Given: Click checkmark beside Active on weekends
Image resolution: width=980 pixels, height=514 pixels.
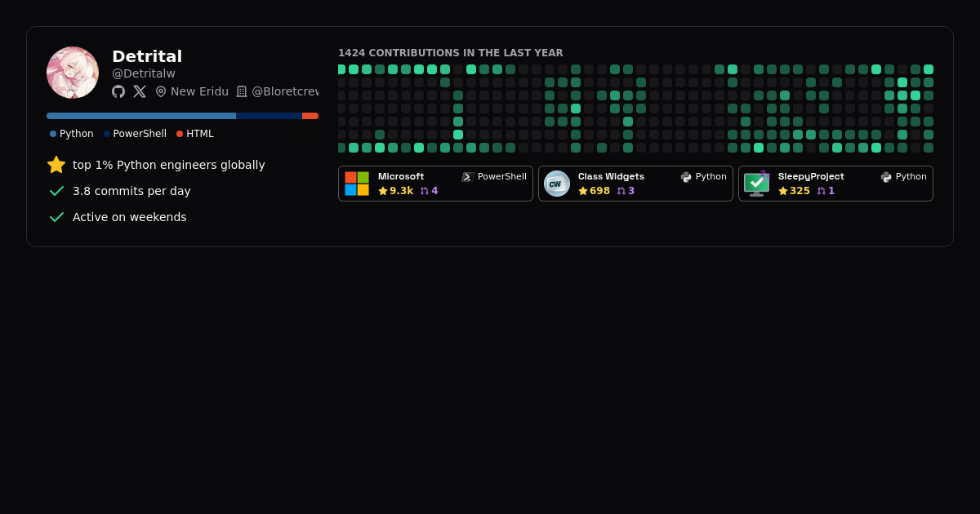Looking at the screenshot, I should 56,217.
